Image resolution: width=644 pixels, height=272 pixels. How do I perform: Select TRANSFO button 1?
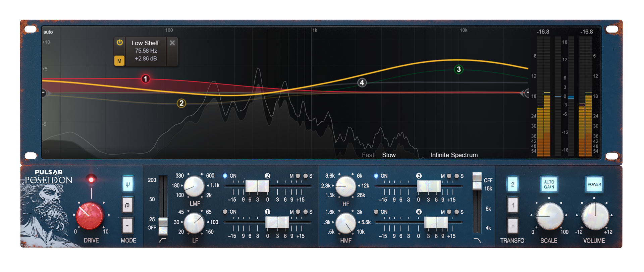(x=513, y=205)
